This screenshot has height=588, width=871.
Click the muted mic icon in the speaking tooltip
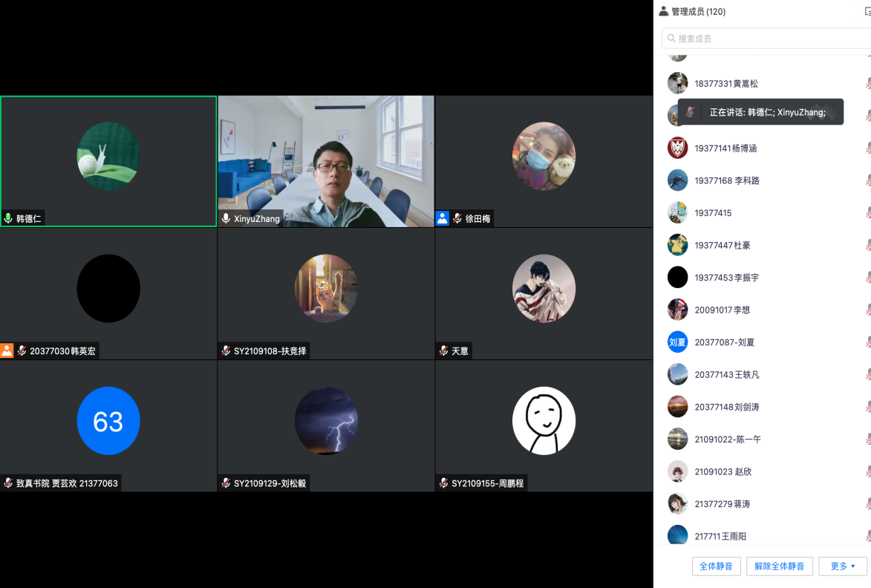pyautogui.click(x=691, y=112)
